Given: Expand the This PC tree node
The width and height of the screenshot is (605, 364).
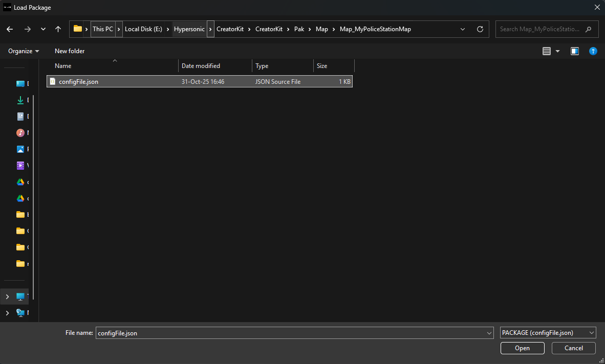Looking at the screenshot, I should pyautogui.click(x=7, y=297).
